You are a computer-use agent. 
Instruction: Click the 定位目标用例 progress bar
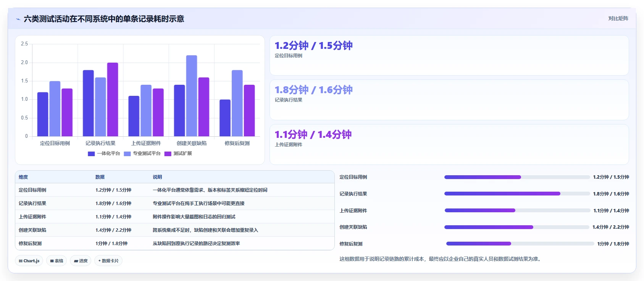coord(517,177)
